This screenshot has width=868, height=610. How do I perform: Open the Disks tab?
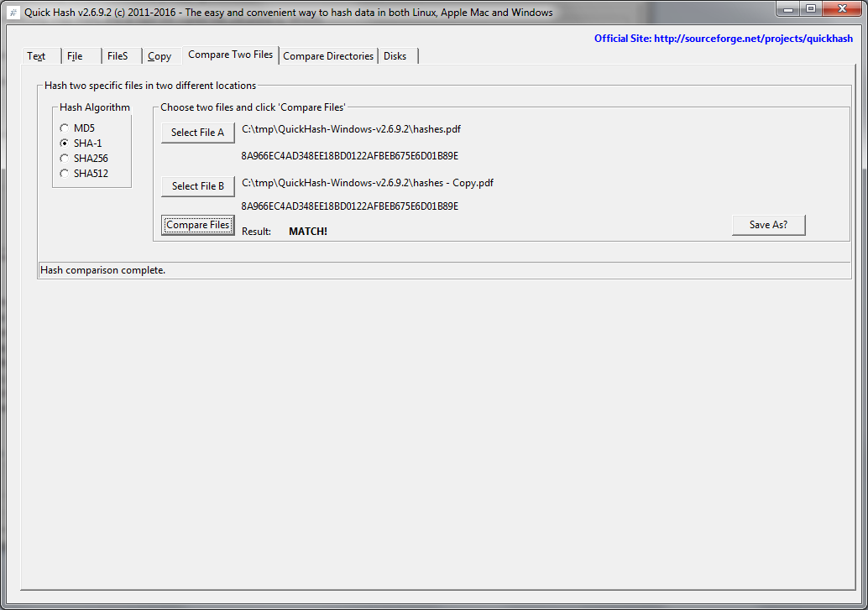(x=395, y=56)
